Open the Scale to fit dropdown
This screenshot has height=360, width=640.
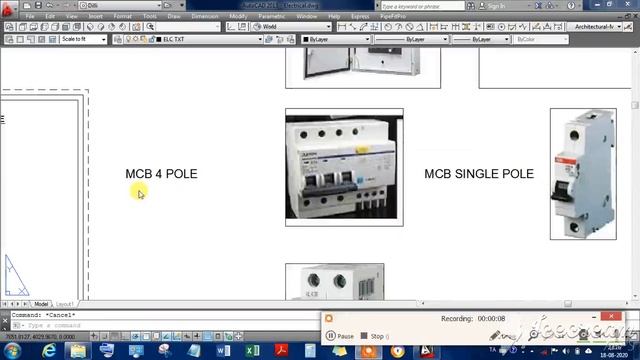[83, 40]
